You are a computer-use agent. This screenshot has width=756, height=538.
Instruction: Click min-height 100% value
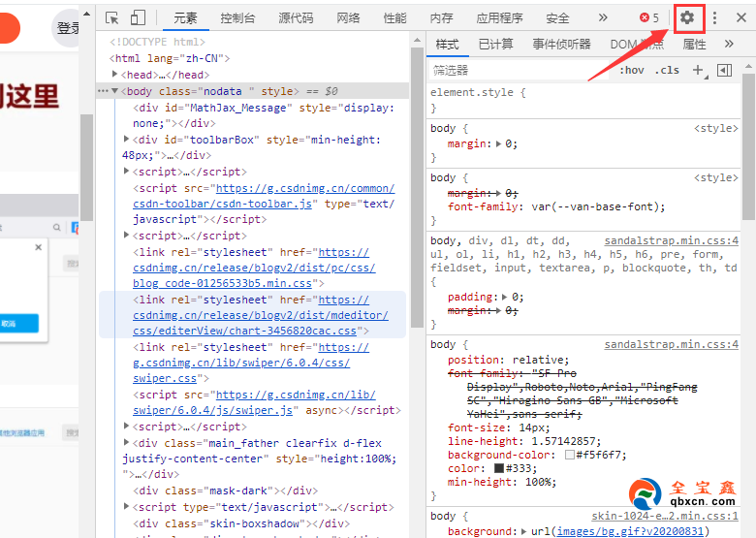click(x=538, y=482)
